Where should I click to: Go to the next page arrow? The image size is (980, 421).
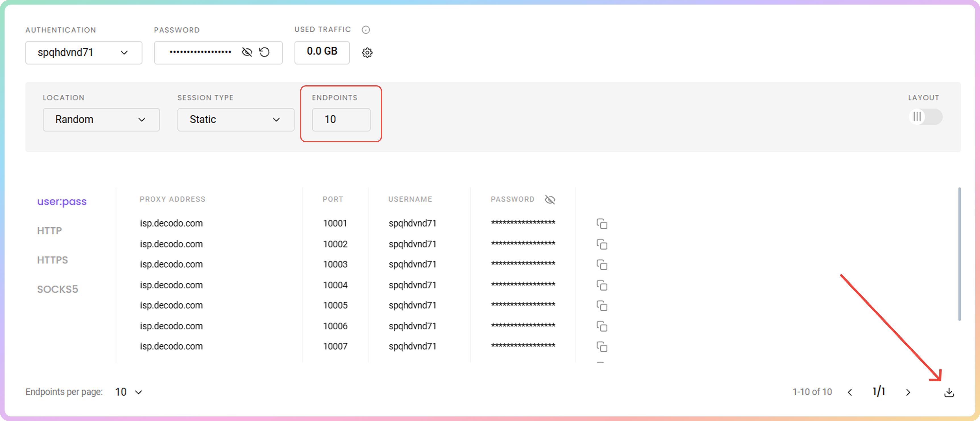tap(908, 392)
